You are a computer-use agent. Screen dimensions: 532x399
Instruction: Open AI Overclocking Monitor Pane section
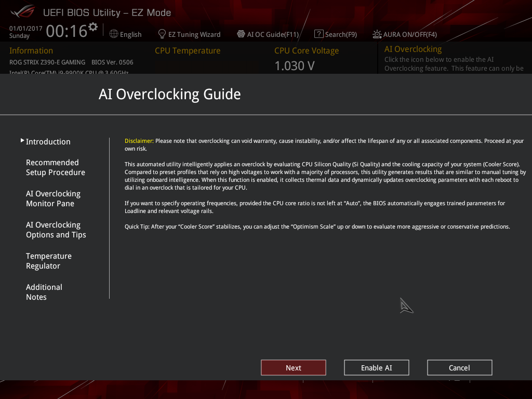[x=54, y=198]
